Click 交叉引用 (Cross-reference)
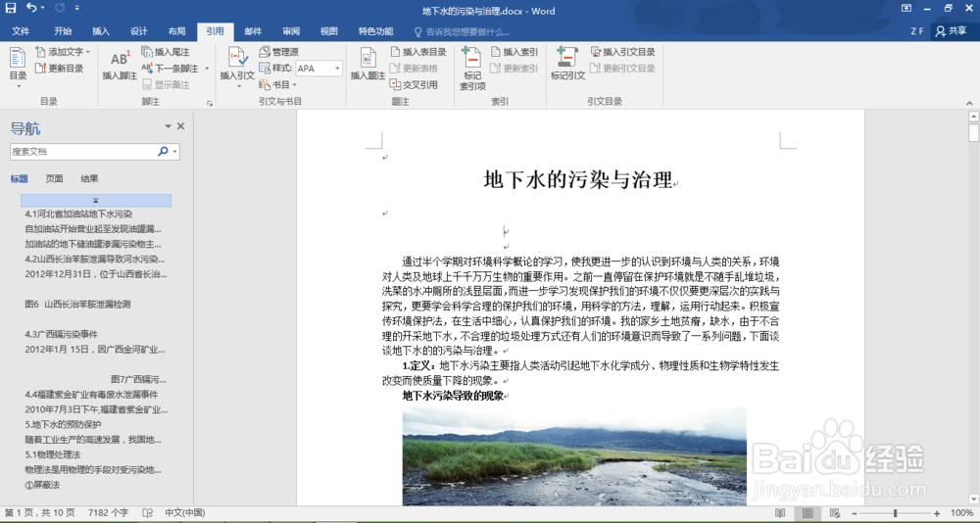Screen dimensions: 980x523 (414, 84)
